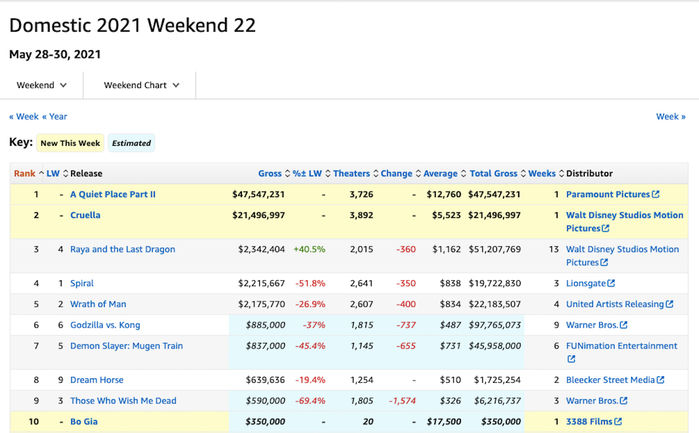Click Domestic 2021 Weekend 22 heading
The width and height of the screenshot is (699, 433).
pos(132,25)
